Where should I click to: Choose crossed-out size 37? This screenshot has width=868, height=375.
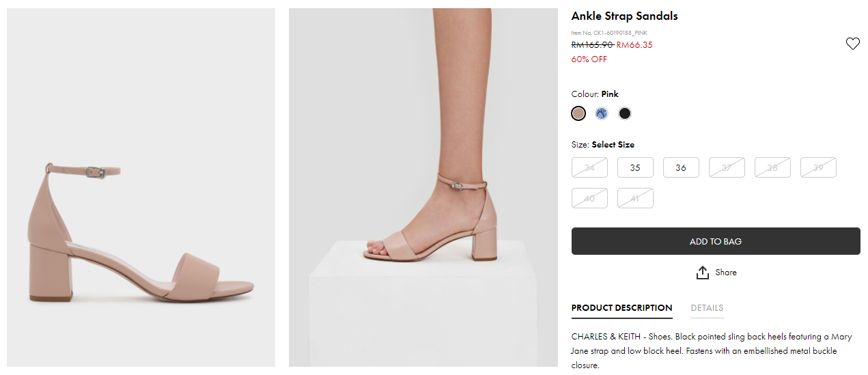727,167
